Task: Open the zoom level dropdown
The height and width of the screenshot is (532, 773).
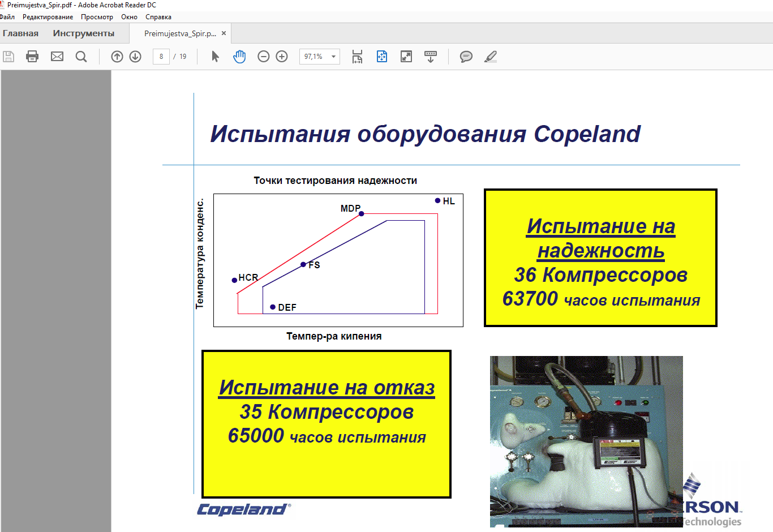Action: pos(333,57)
